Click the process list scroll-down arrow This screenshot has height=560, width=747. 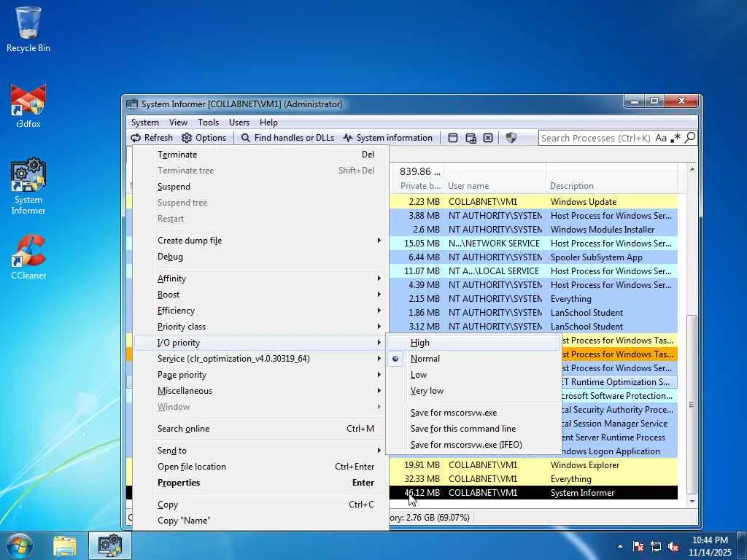pos(692,502)
